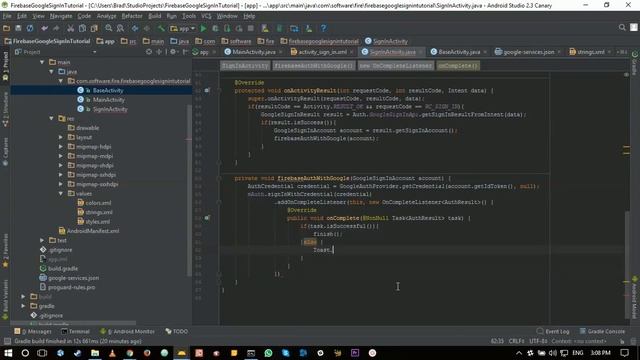Click the Synchronize toolbar icon

30,28
